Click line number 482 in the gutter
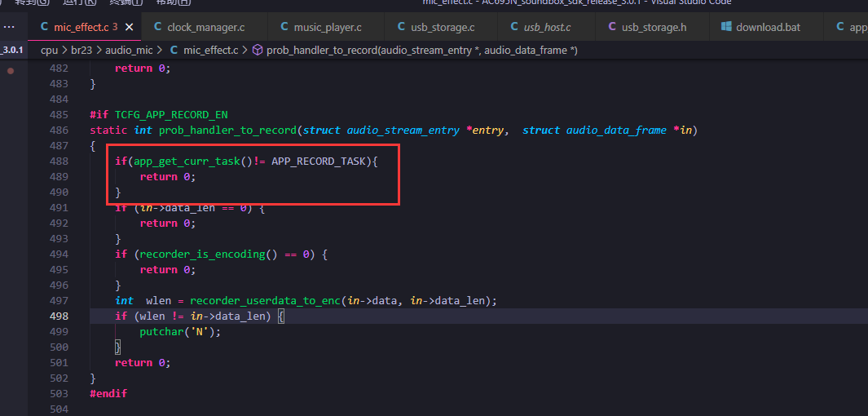Image resolution: width=868 pixels, height=416 pixels. [59, 69]
